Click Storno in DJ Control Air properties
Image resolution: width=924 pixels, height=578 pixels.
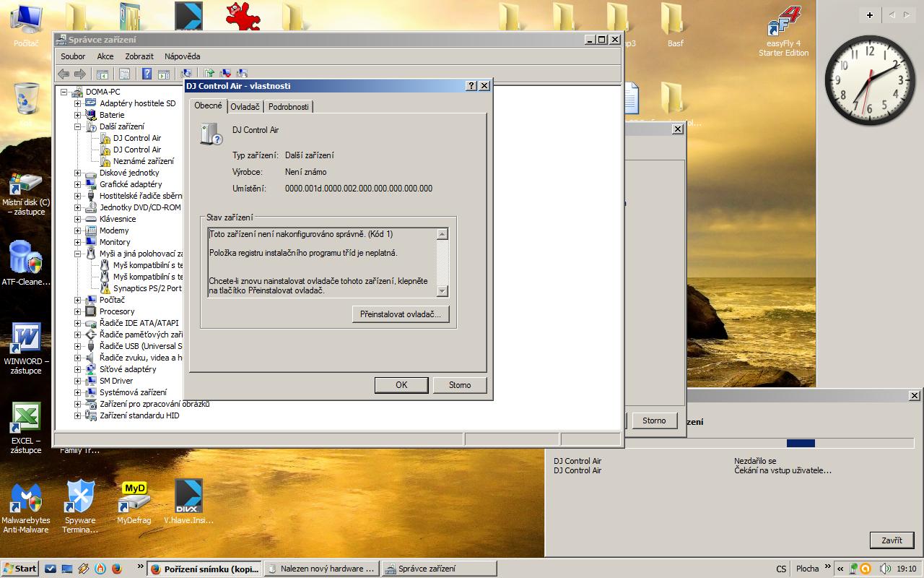coord(460,385)
